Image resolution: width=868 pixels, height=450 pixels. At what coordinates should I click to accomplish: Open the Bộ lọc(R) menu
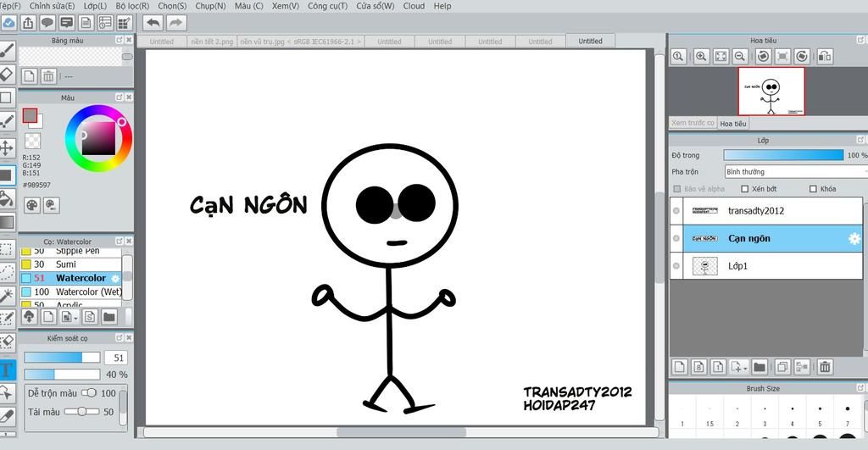(x=132, y=6)
